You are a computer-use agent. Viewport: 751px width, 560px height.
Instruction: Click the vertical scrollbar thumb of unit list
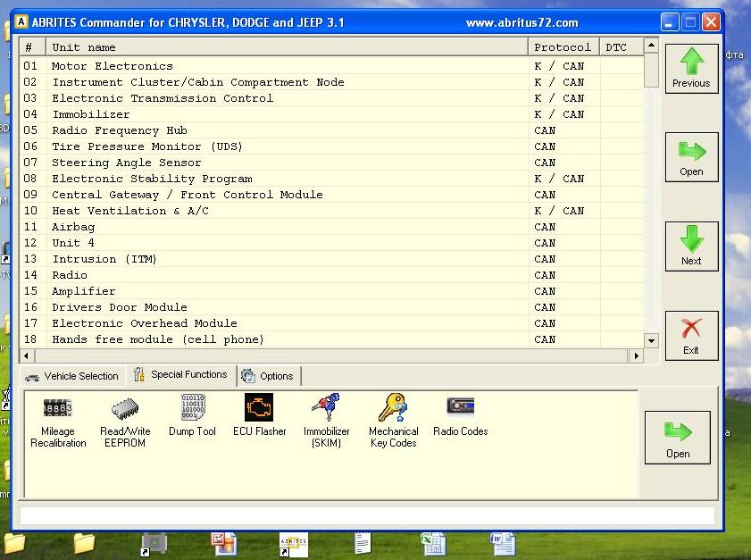pyautogui.click(x=651, y=70)
